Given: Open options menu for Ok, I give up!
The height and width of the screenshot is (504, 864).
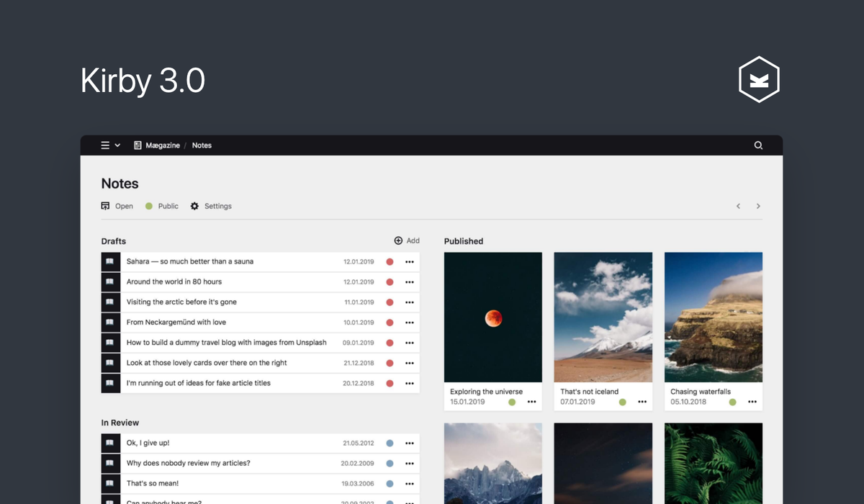Looking at the screenshot, I should click(410, 443).
